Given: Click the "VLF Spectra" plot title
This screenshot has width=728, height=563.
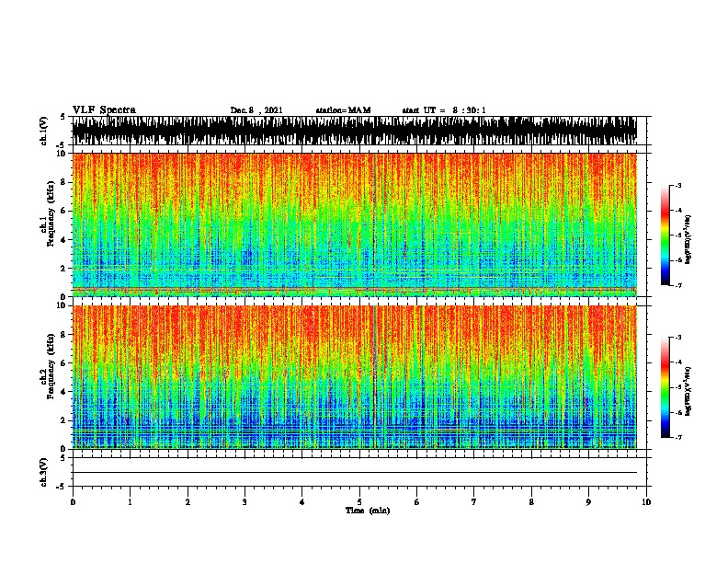Looking at the screenshot, I should pyautogui.click(x=104, y=110).
